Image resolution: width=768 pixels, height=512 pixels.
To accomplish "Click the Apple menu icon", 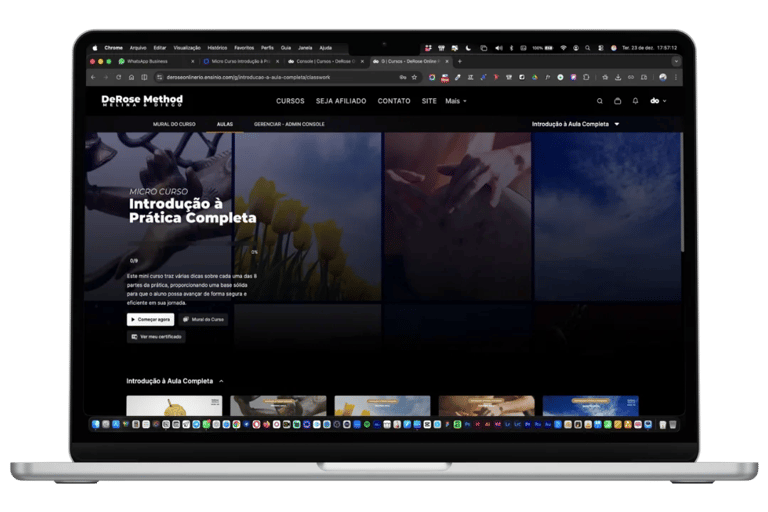I will click(x=95, y=48).
